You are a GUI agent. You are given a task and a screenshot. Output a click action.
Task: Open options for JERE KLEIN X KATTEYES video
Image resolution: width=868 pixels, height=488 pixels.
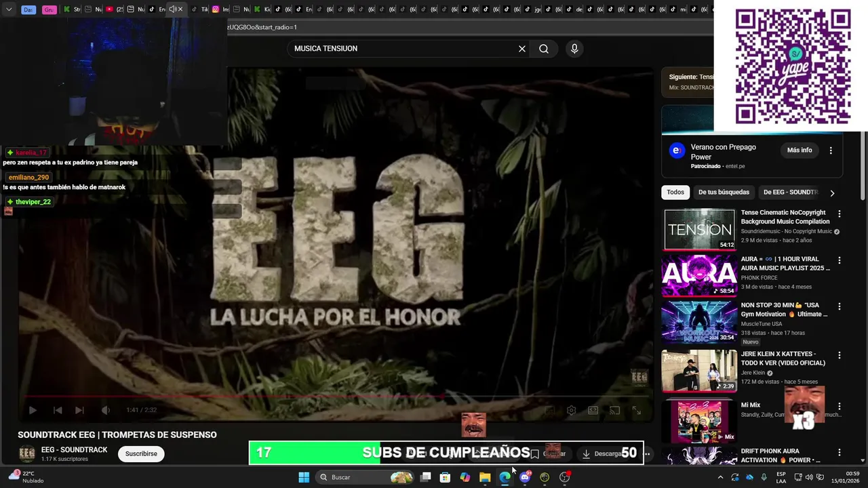tap(839, 355)
